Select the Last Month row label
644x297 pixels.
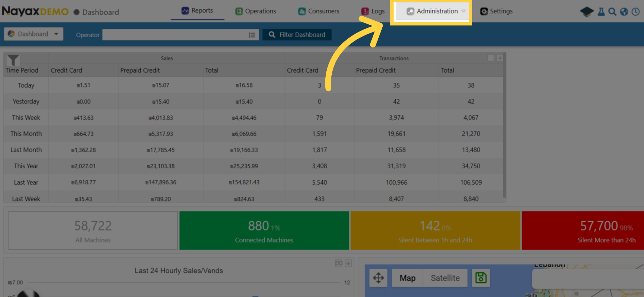(26, 150)
